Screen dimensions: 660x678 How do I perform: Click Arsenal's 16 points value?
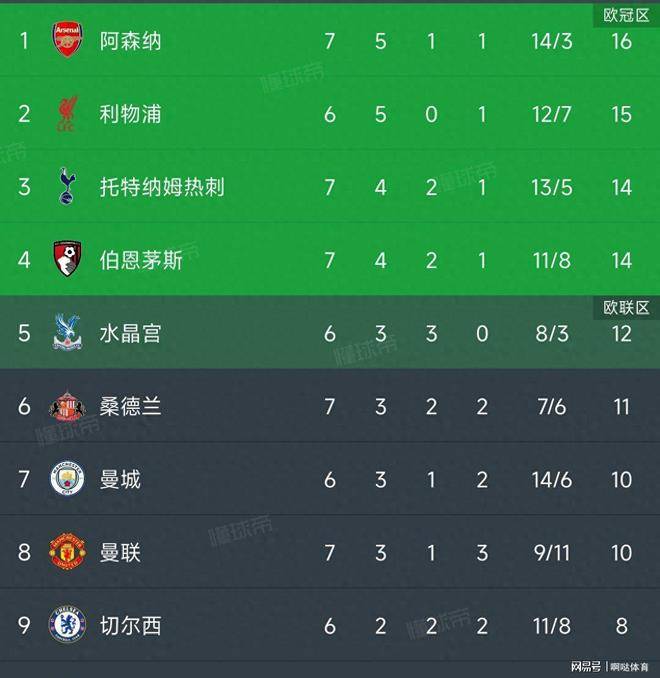click(x=621, y=41)
